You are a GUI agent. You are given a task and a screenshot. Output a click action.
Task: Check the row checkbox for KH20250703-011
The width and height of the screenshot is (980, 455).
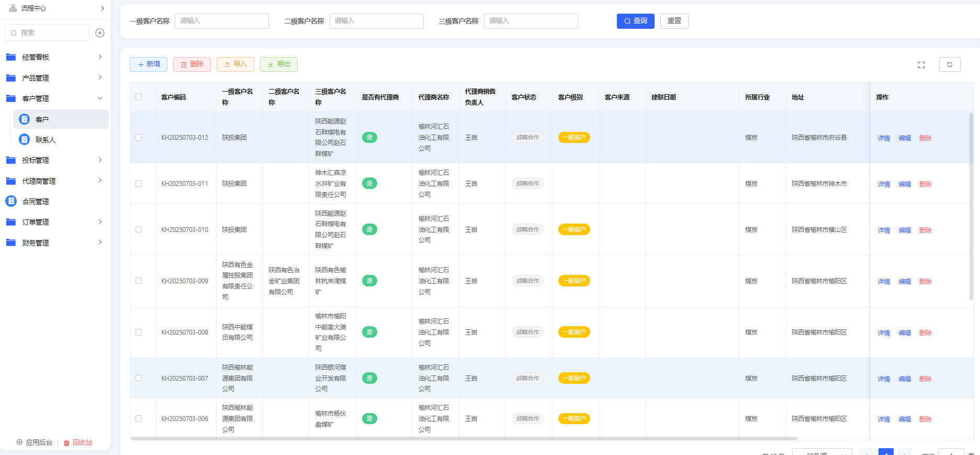click(139, 184)
